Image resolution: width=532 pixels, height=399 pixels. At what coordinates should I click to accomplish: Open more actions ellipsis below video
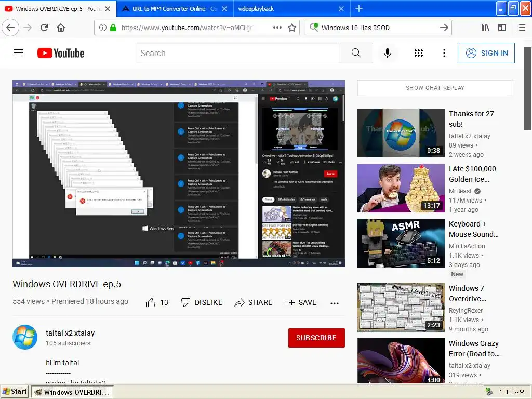335,303
